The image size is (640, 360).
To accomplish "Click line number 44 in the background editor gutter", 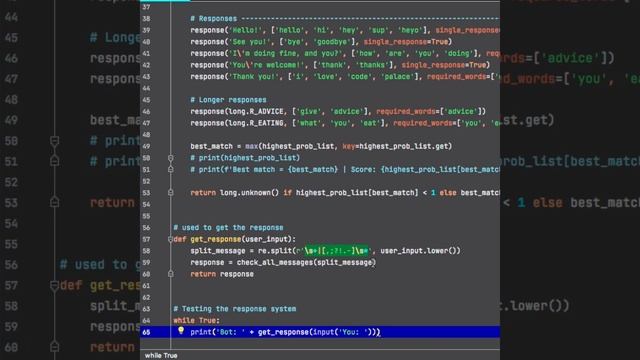I will coord(11,17).
